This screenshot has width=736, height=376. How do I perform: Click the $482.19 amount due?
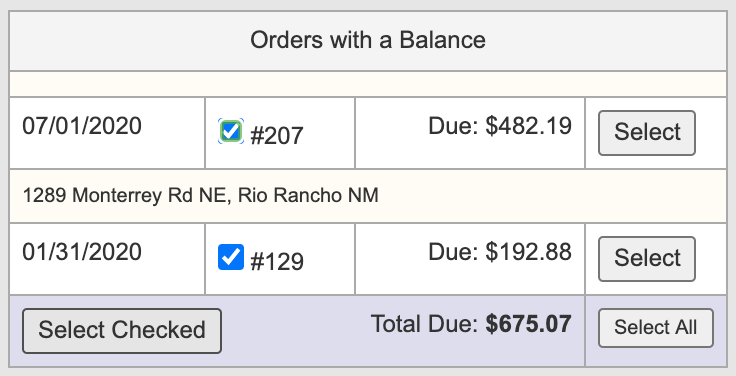click(x=529, y=126)
